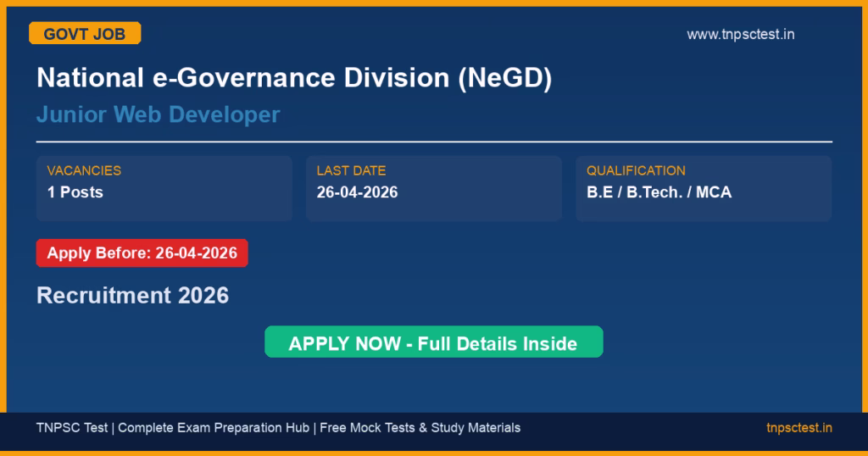
Task: Click the LAST DATE label
Action: pos(351,170)
